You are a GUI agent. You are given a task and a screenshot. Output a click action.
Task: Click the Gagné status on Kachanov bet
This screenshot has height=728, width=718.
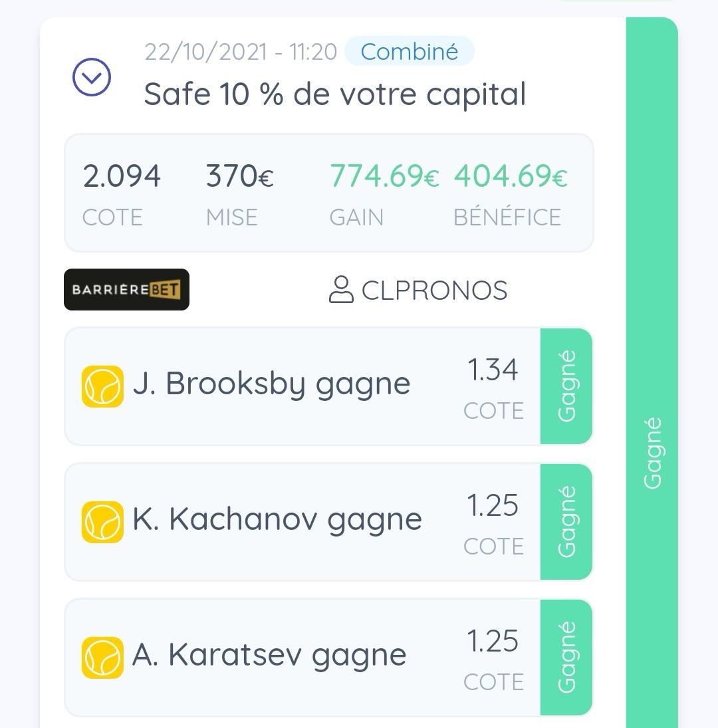point(566,522)
